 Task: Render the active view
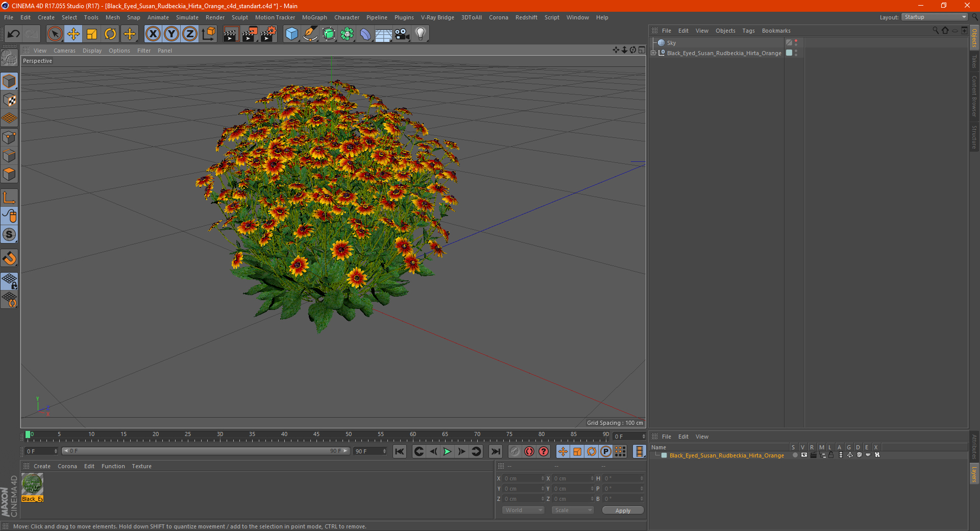pos(231,34)
